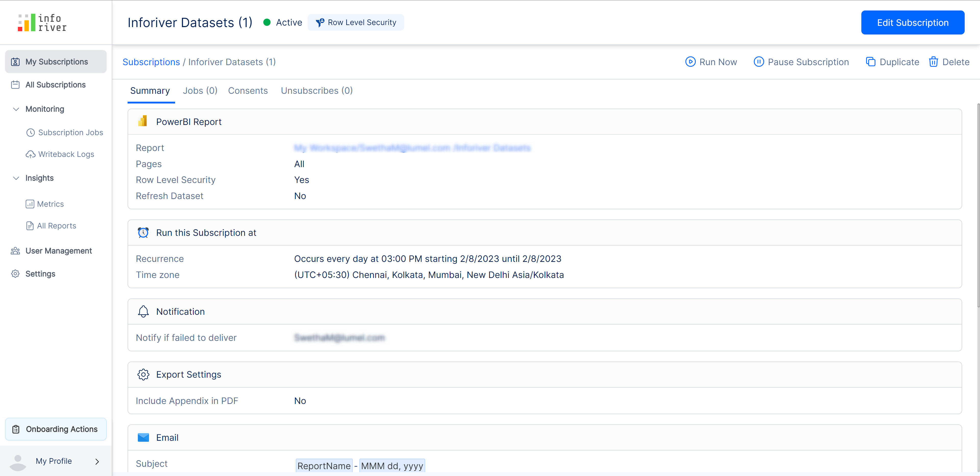
Task: Switch to the Jobs (0) tab
Action: coord(200,91)
